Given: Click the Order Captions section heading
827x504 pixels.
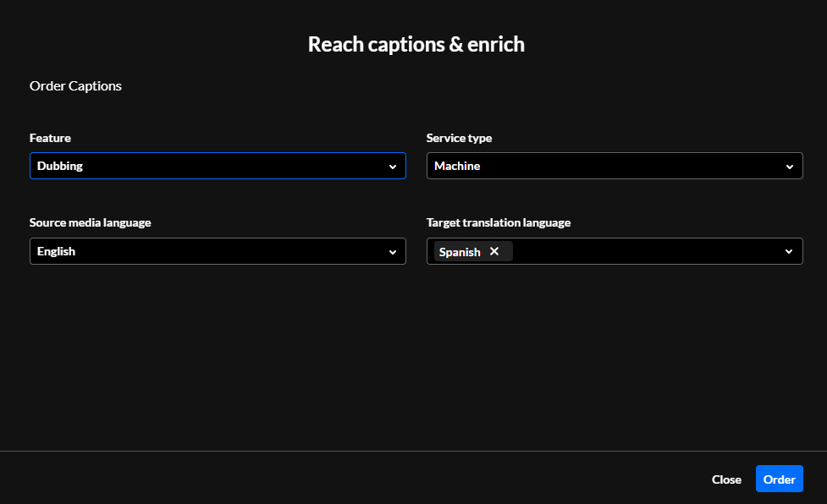Looking at the screenshot, I should click(x=75, y=85).
